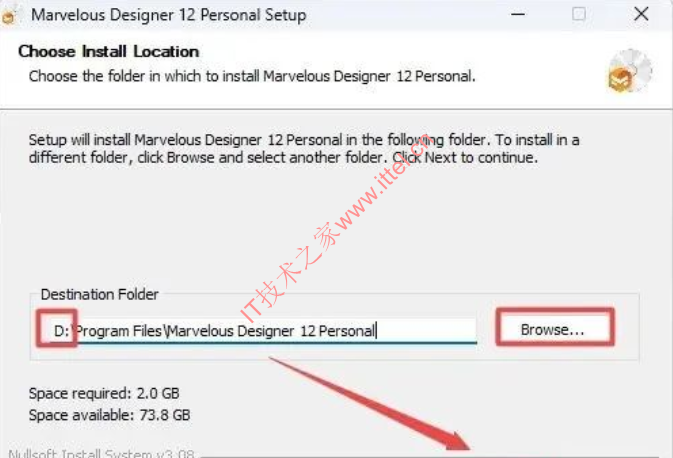Click the 'Destination Folder' group label
Viewport: 673px width, 458px height.
(x=100, y=294)
